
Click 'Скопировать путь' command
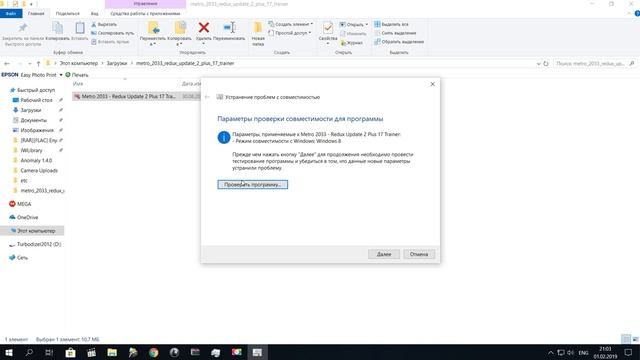[x=112, y=33]
